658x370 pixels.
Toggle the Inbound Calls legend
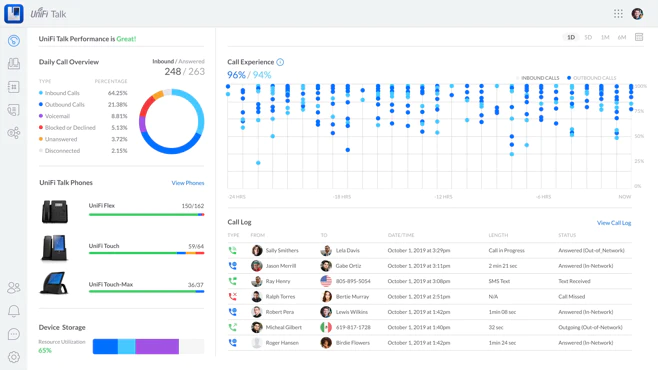coord(537,78)
